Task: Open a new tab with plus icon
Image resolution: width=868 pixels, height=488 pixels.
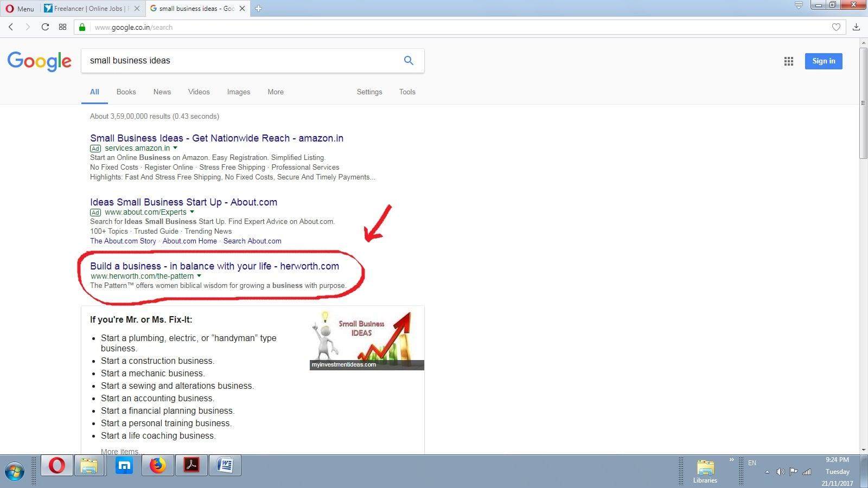Action: click(259, 9)
